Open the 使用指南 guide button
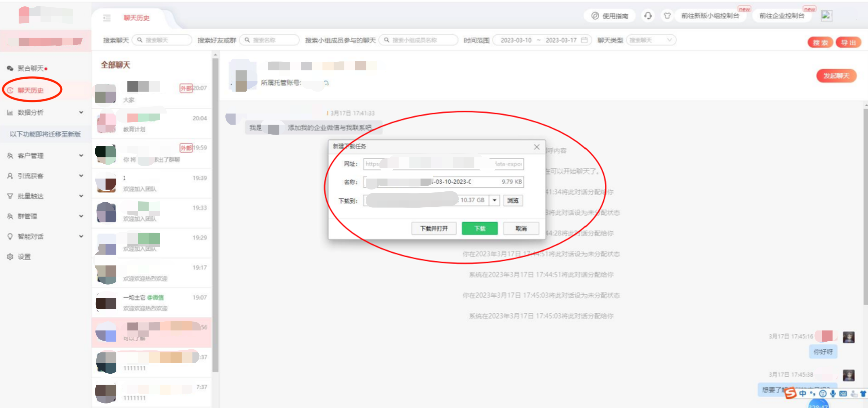Viewport: 868px width, 408px height. tap(610, 16)
